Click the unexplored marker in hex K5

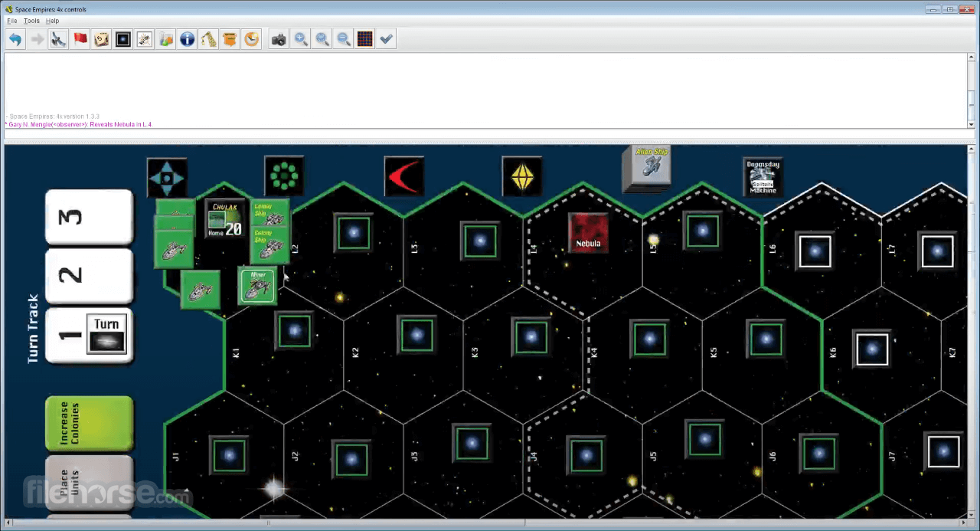[x=766, y=339]
